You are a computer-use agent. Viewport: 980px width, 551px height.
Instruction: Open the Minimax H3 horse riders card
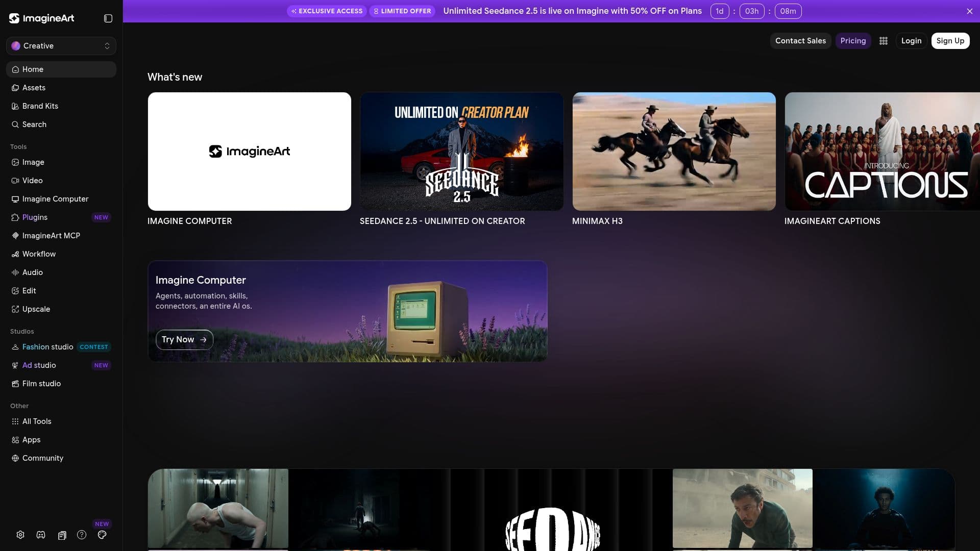pos(674,152)
